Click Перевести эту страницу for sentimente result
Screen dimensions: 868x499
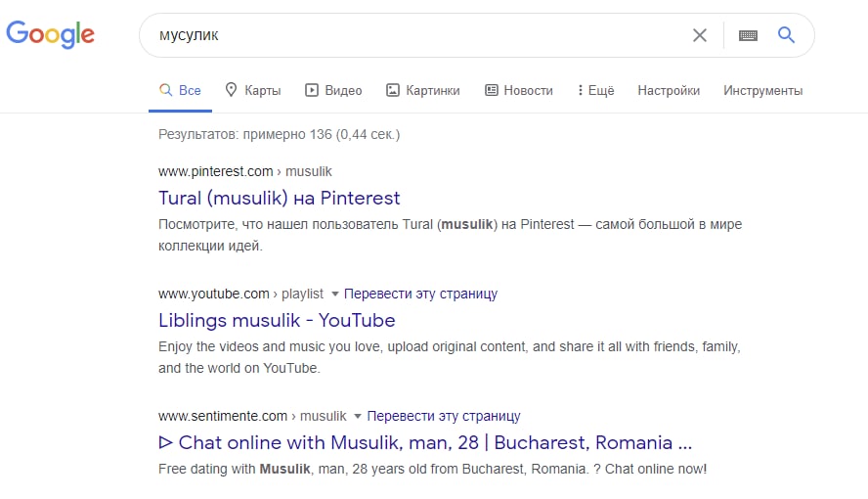[444, 416]
